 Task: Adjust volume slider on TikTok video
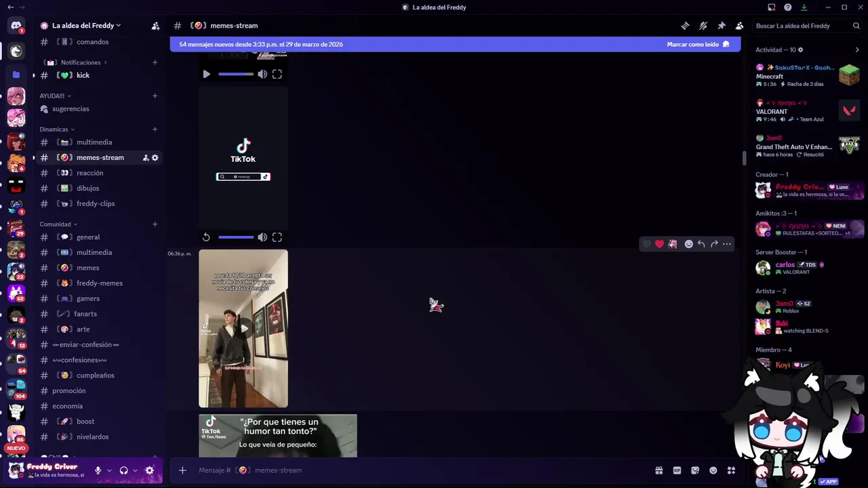(x=235, y=237)
